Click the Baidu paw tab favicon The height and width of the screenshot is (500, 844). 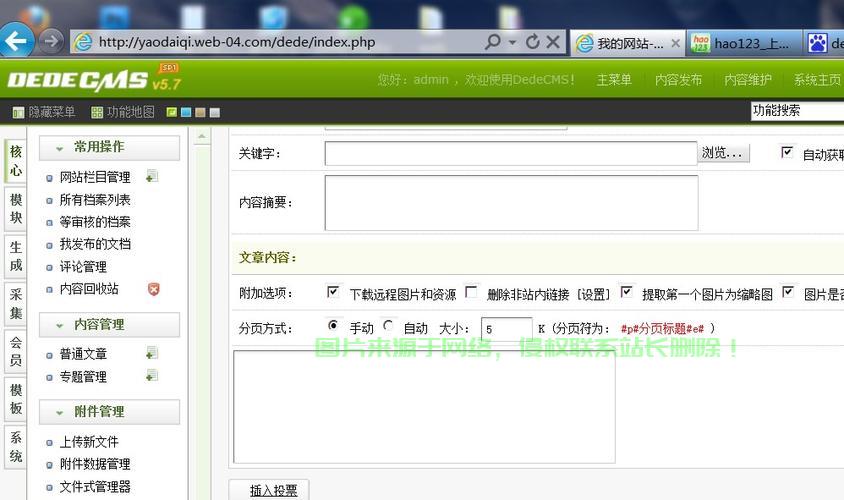pos(817,43)
